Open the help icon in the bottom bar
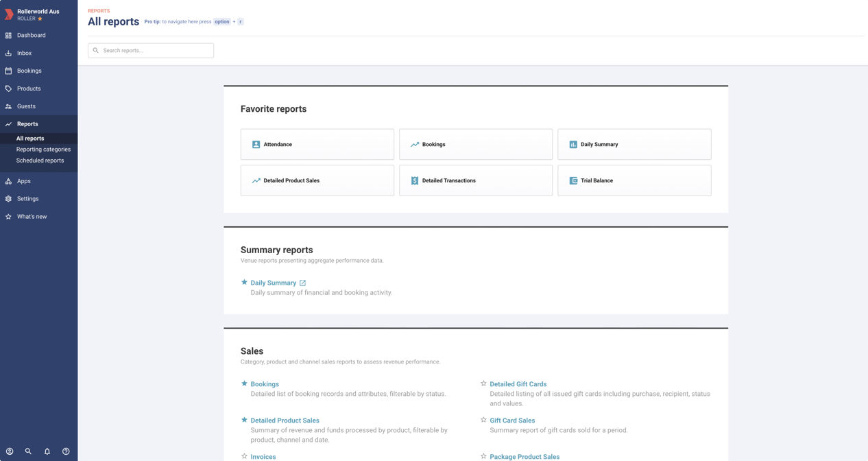The image size is (868, 461). [x=66, y=451]
